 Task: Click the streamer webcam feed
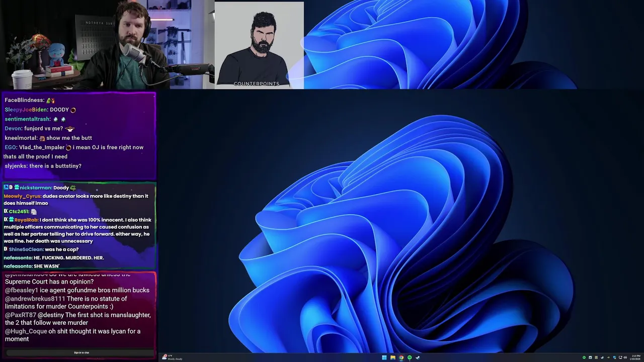(107, 45)
